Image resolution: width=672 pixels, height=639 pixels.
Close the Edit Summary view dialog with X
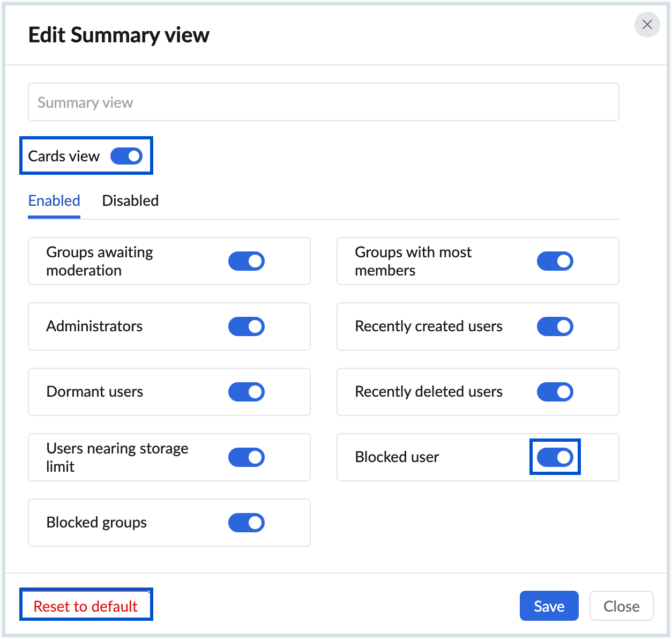coord(647,25)
